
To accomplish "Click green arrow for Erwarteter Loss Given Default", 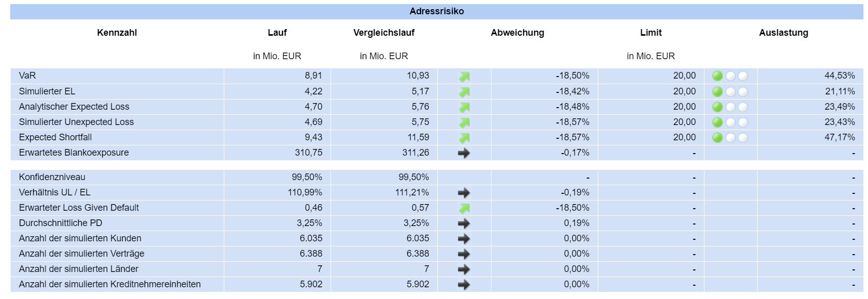I will (464, 208).
